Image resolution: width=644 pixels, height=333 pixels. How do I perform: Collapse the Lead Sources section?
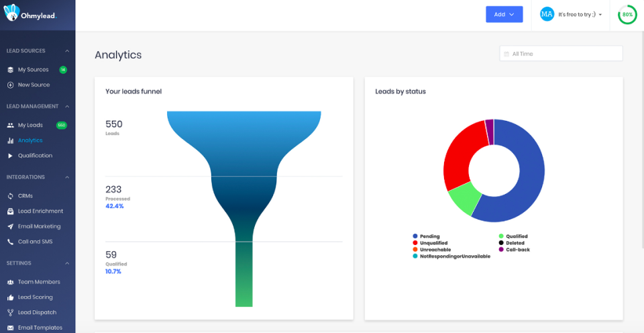coord(67,51)
